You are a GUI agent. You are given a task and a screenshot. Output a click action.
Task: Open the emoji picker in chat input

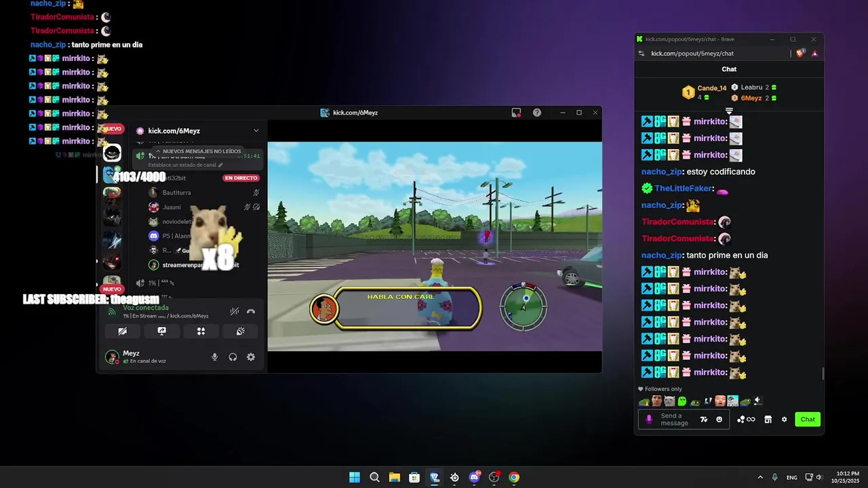(x=719, y=420)
